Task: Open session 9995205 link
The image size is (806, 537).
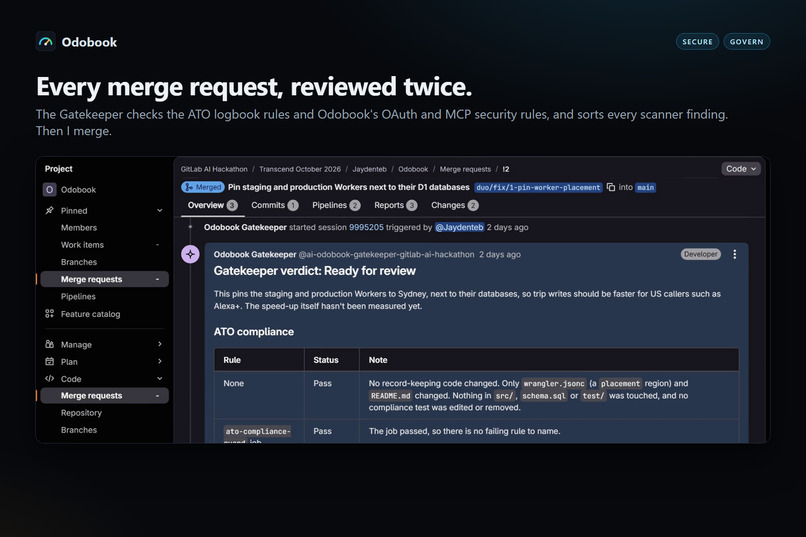Action: pyautogui.click(x=366, y=227)
